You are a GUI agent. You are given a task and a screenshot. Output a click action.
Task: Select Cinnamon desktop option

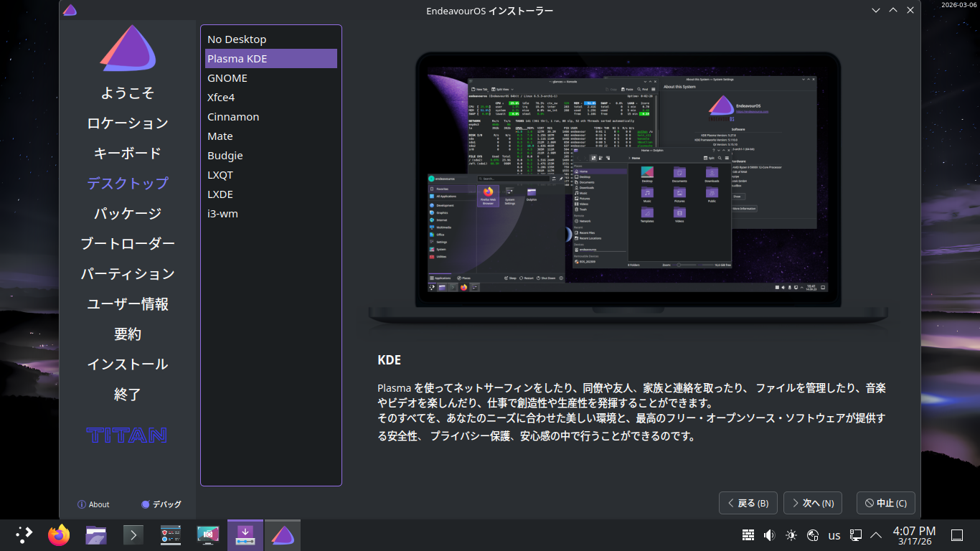tap(271, 117)
